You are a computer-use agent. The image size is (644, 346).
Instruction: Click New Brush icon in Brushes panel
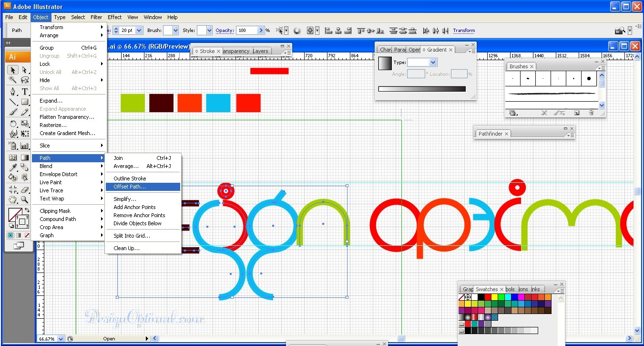coord(576,113)
